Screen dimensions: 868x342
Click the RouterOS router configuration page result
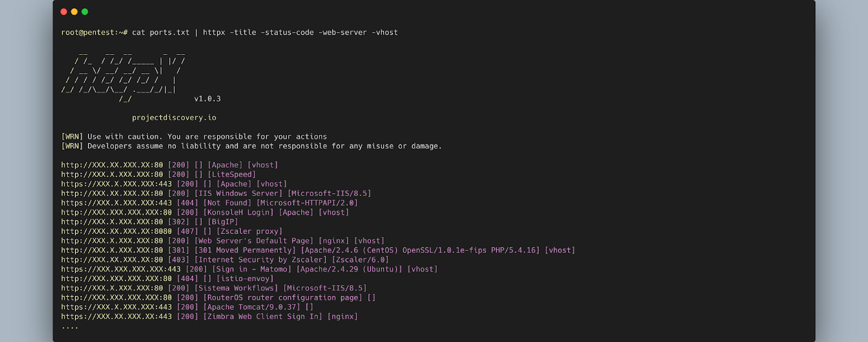point(218,297)
